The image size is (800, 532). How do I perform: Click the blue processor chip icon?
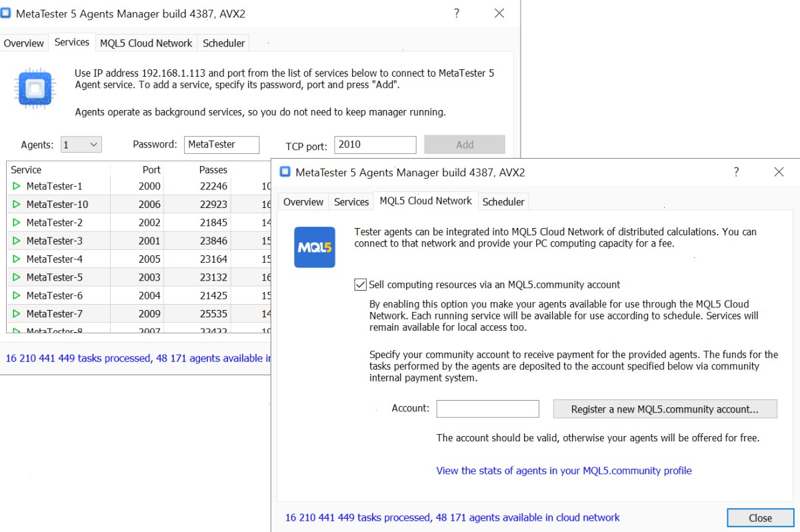(x=35, y=87)
